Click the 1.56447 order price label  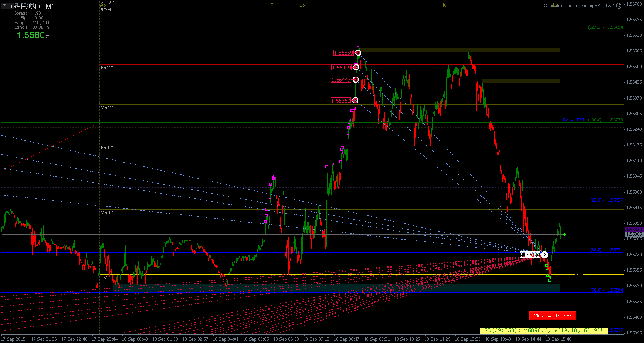pos(341,80)
